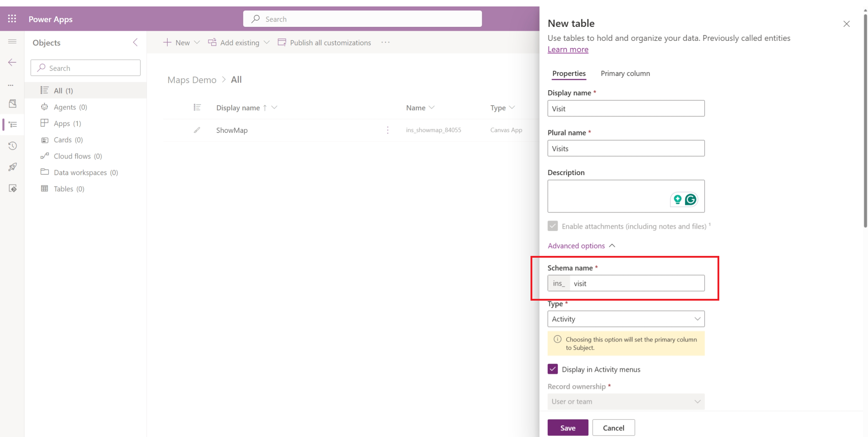Select Apps (1) in Objects tree

(85, 123)
